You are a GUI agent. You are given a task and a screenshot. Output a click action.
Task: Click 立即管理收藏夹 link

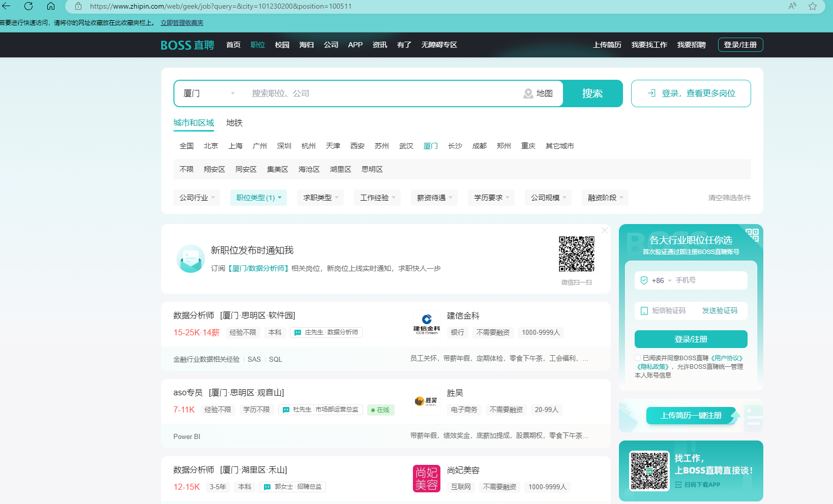point(182,23)
